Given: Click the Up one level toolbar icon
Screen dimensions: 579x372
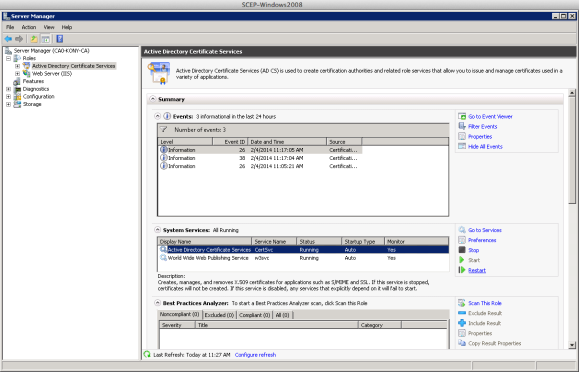Looking at the screenshot, I should [34, 39].
